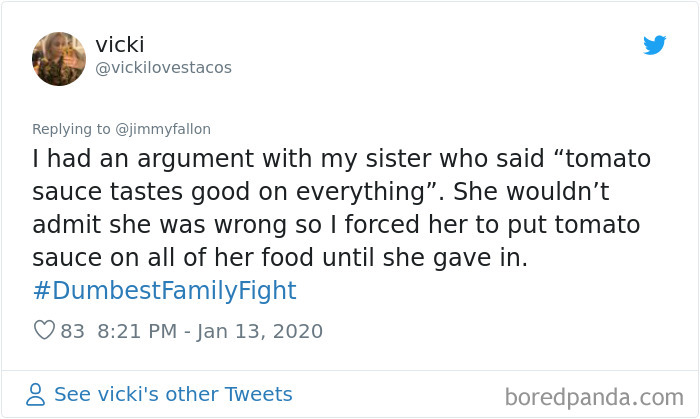Screen dimensions: 700x419
Task: Open See vicki's other Tweets
Action: tap(172, 394)
